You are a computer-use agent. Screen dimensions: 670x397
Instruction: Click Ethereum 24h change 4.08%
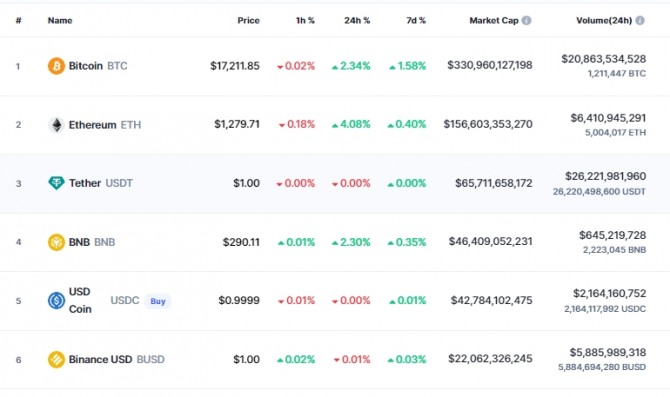tap(351, 124)
